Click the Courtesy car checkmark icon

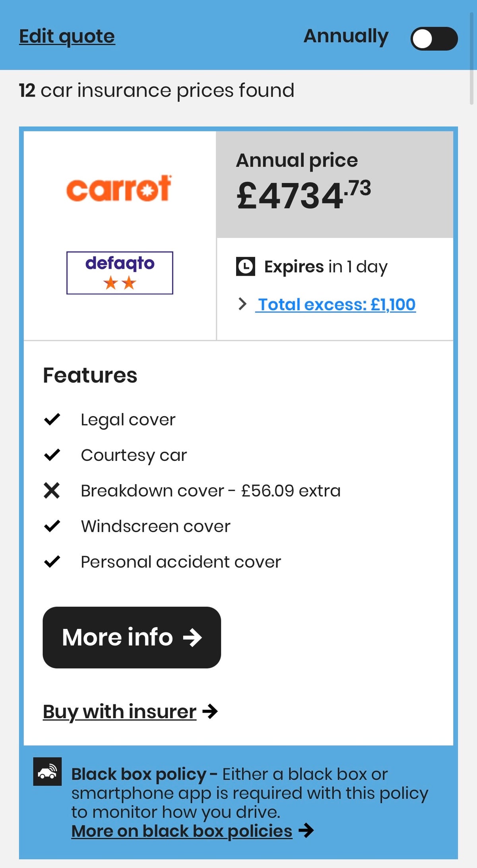tap(52, 455)
